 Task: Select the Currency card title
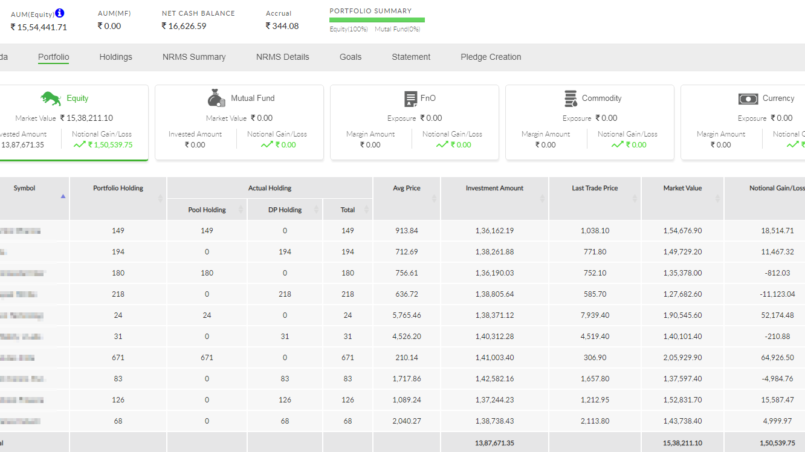(x=778, y=98)
